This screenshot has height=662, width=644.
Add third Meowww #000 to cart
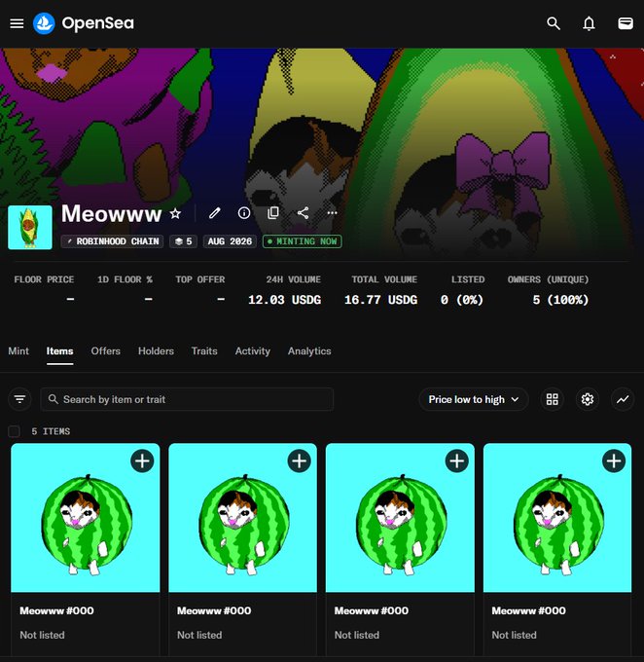coord(456,460)
